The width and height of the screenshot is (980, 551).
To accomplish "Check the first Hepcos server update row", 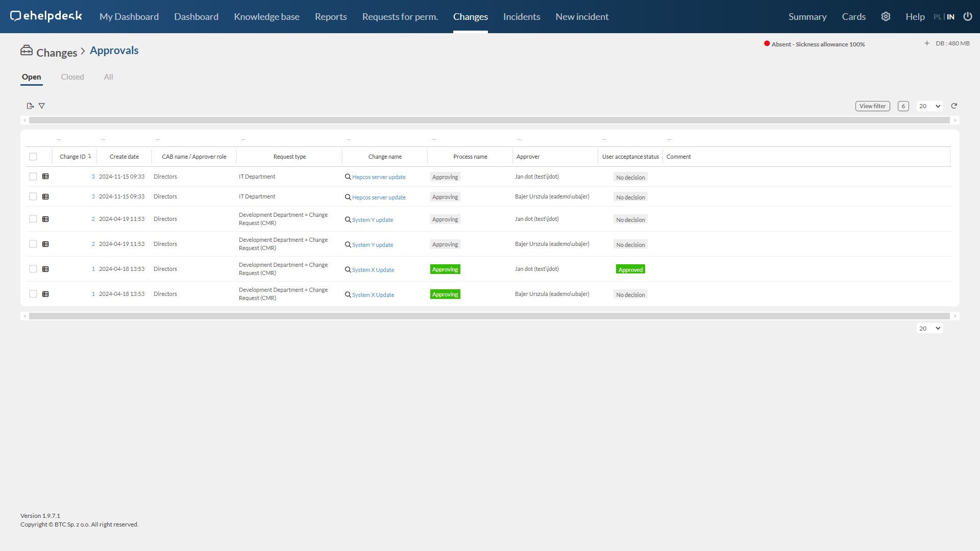I will click(x=33, y=177).
